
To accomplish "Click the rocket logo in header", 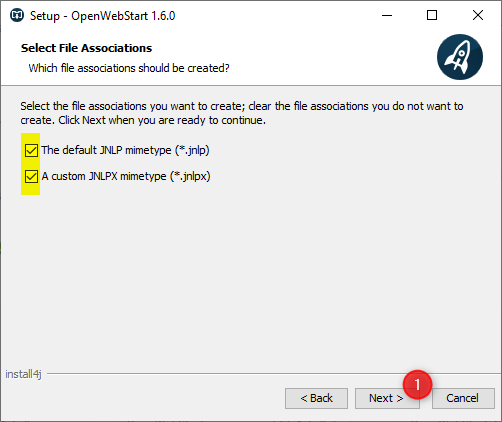I will (460, 57).
